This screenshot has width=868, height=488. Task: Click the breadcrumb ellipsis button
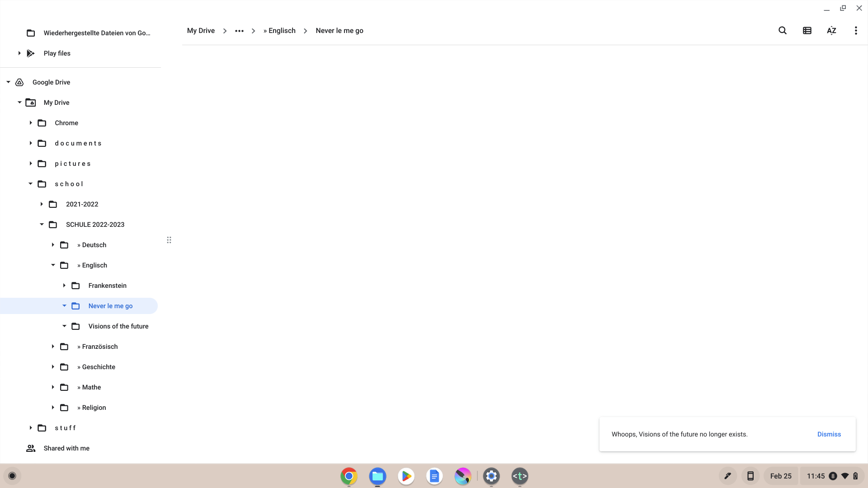(239, 31)
